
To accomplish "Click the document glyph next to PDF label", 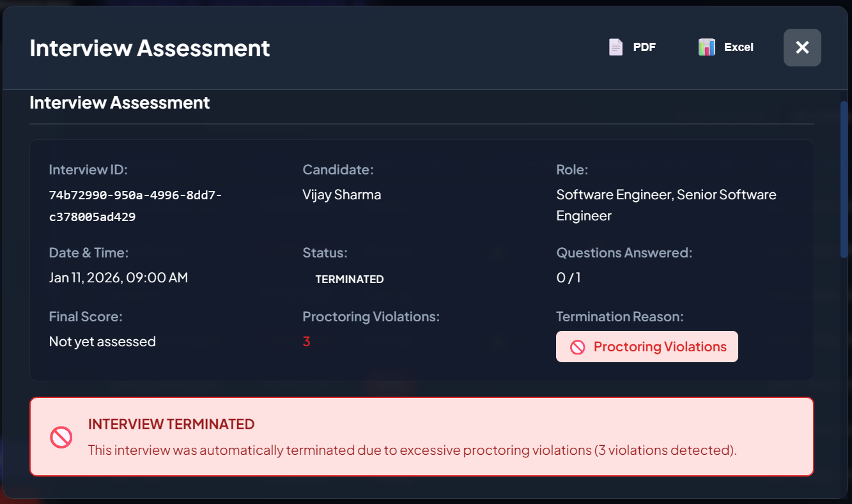I will 615,47.
